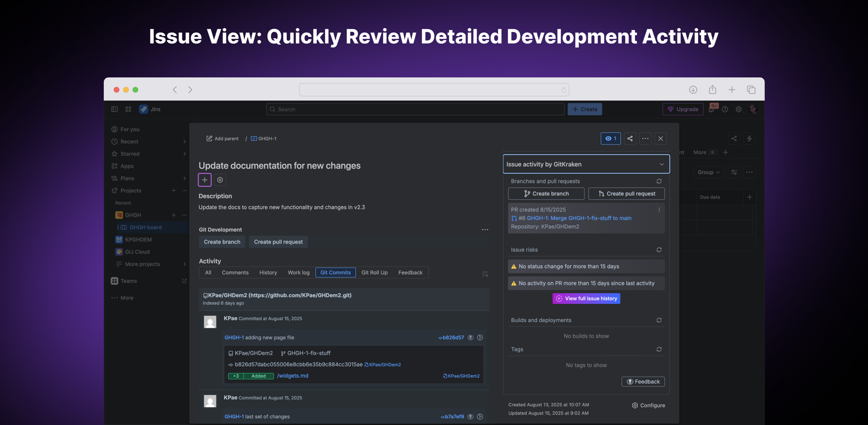Expand the Issue activity by GitKraken dropdown
The width and height of the screenshot is (868, 425).
[x=586, y=164]
